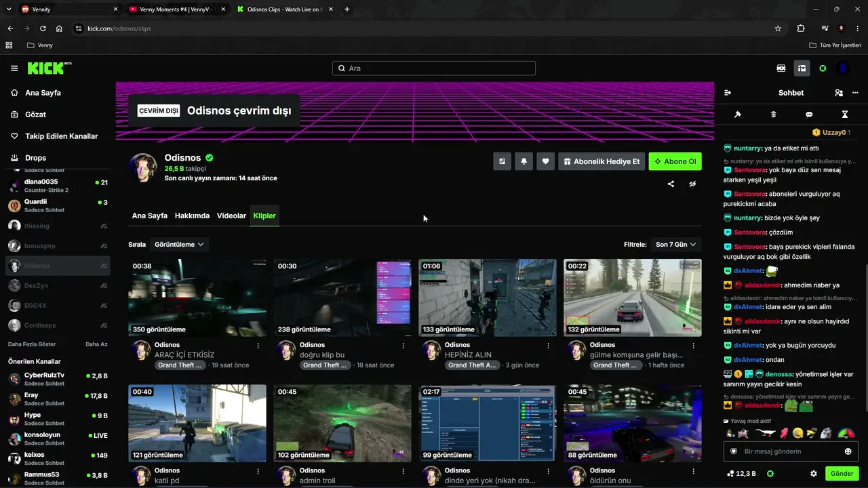
Task: Open options for HEPİNİZ ALIN clip
Action: coord(549,346)
